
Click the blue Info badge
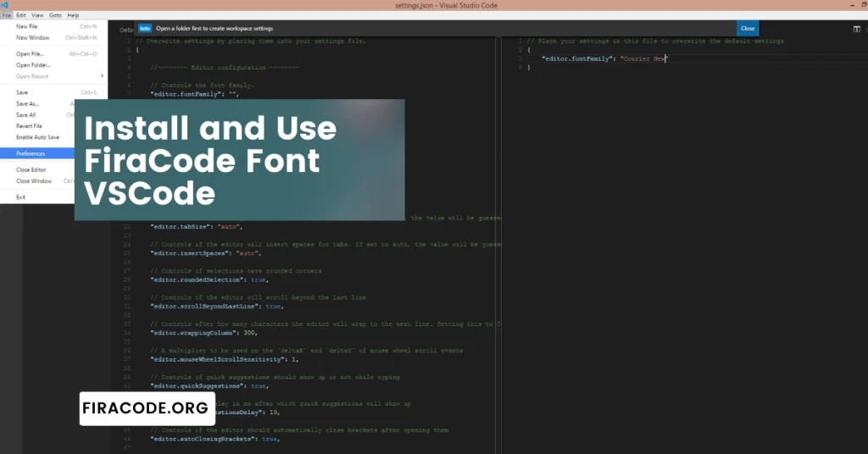point(144,28)
